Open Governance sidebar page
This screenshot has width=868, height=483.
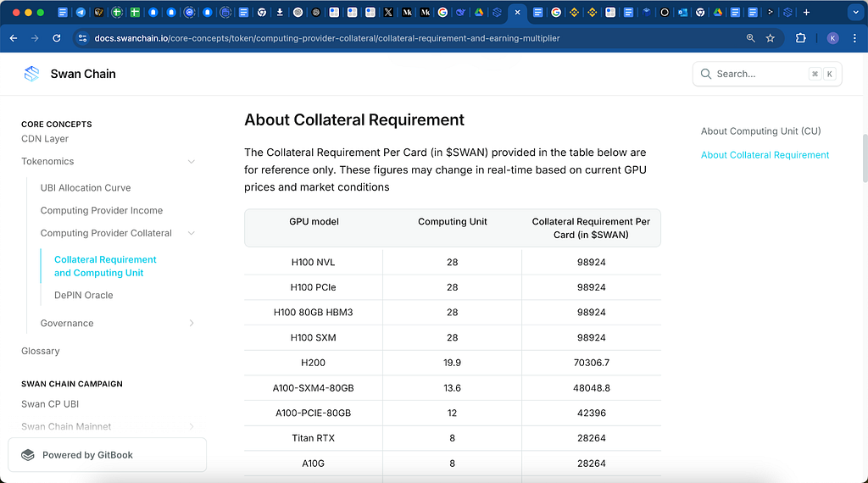coord(67,323)
